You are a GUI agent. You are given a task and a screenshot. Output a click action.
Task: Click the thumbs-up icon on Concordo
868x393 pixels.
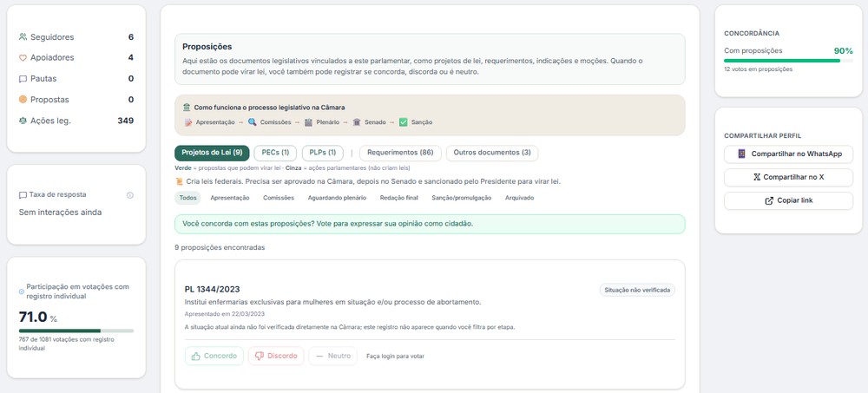[195, 356]
